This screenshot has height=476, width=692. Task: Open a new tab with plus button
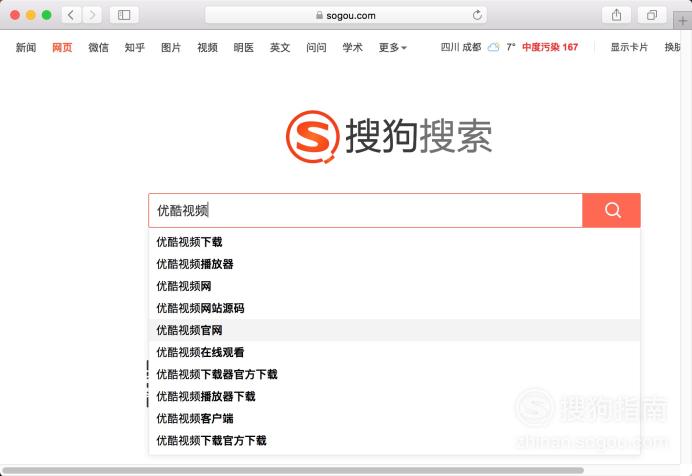coord(682,21)
